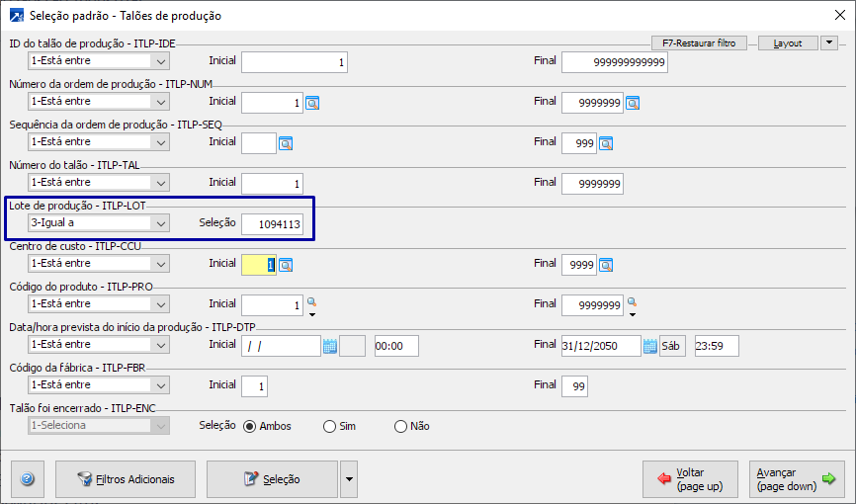This screenshot has height=504, width=856.
Task: Expand the arrow next to Seleção button
Action: 348,479
